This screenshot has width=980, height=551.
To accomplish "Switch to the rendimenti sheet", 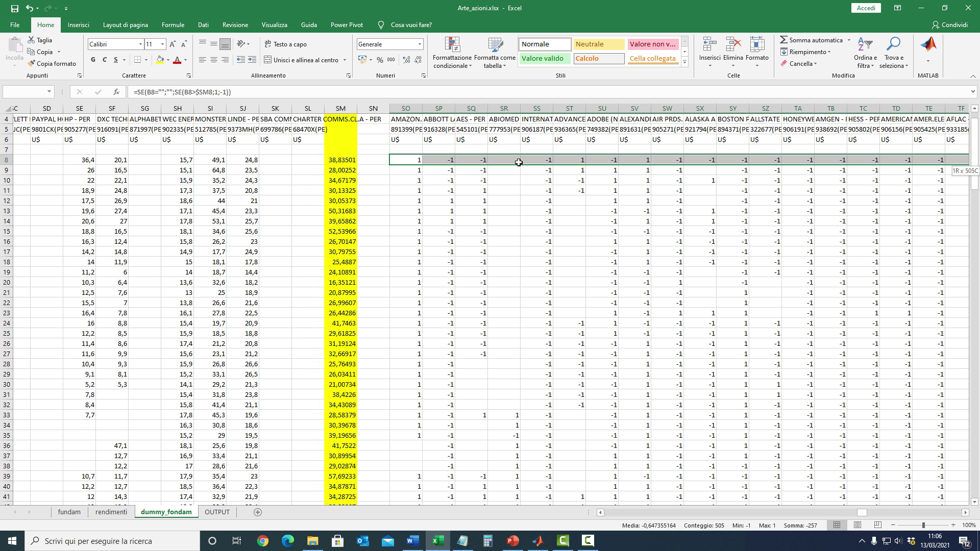I will [111, 512].
